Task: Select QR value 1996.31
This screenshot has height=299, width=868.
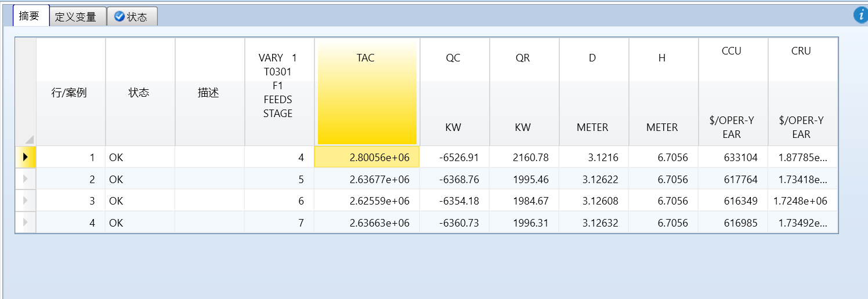Action: point(524,222)
